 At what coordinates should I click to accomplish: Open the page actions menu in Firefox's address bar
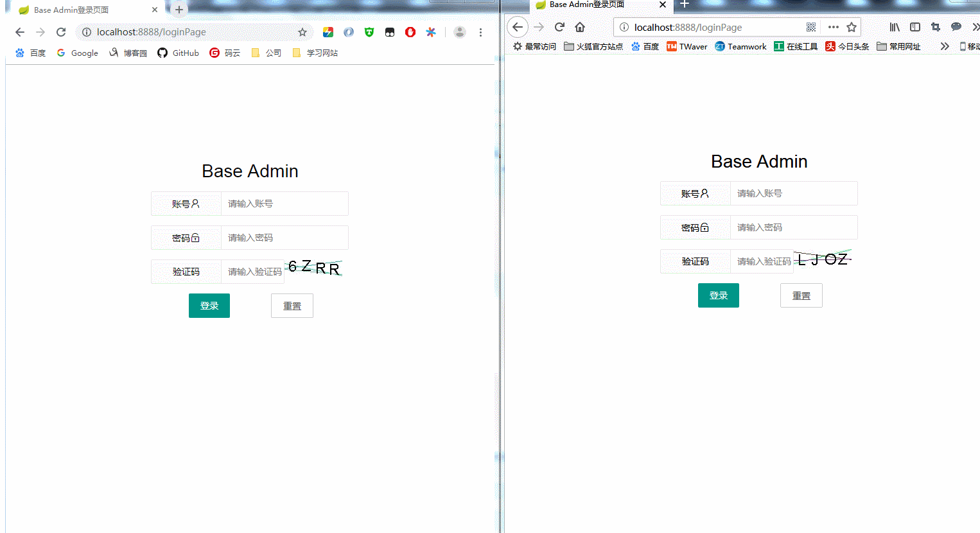833,27
